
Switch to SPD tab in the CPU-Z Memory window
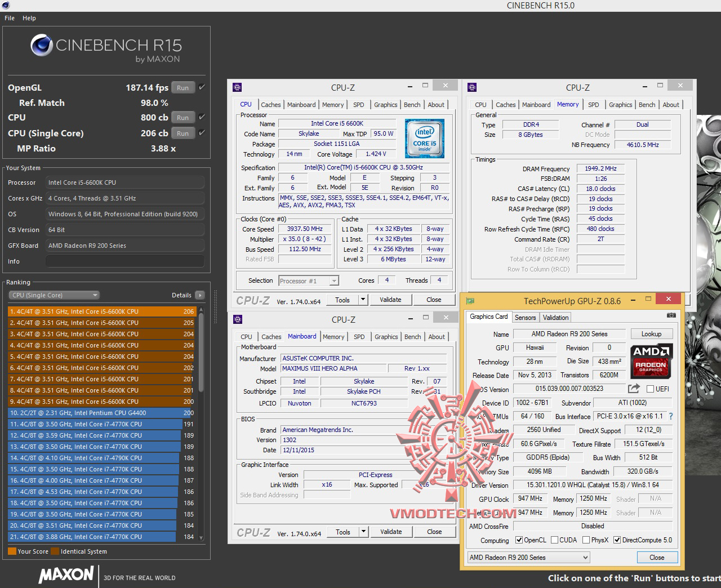pyautogui.click(x=594, y=105)
